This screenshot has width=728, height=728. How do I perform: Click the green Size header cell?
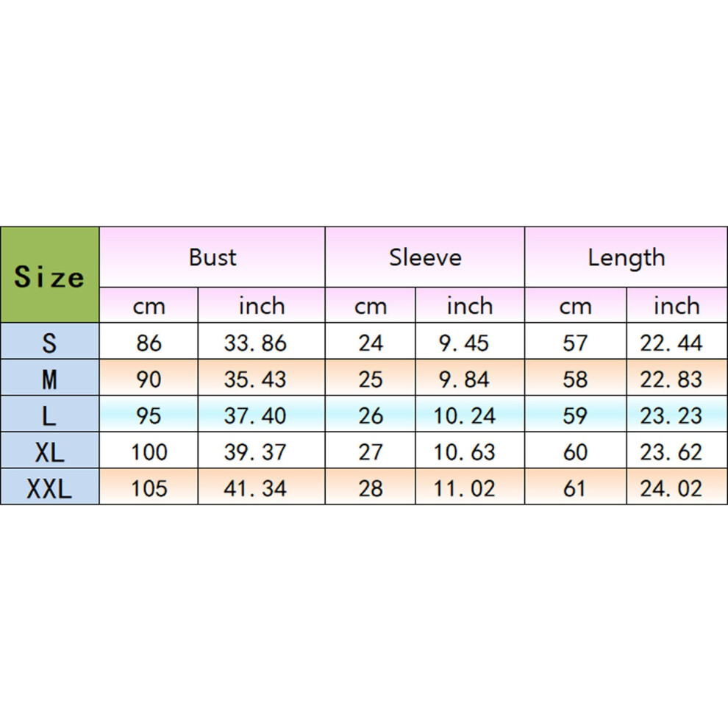point(50,275)
